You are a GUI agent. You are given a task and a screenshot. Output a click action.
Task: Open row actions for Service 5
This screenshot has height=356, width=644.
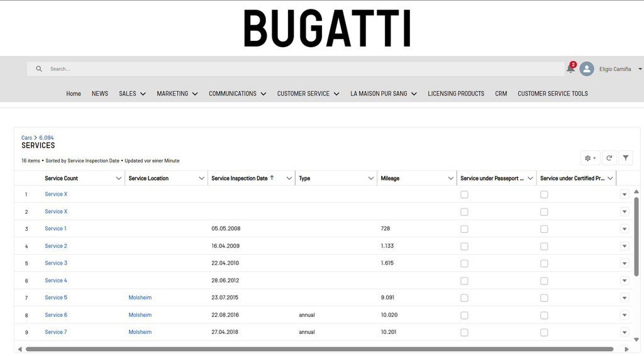point(625,298)
